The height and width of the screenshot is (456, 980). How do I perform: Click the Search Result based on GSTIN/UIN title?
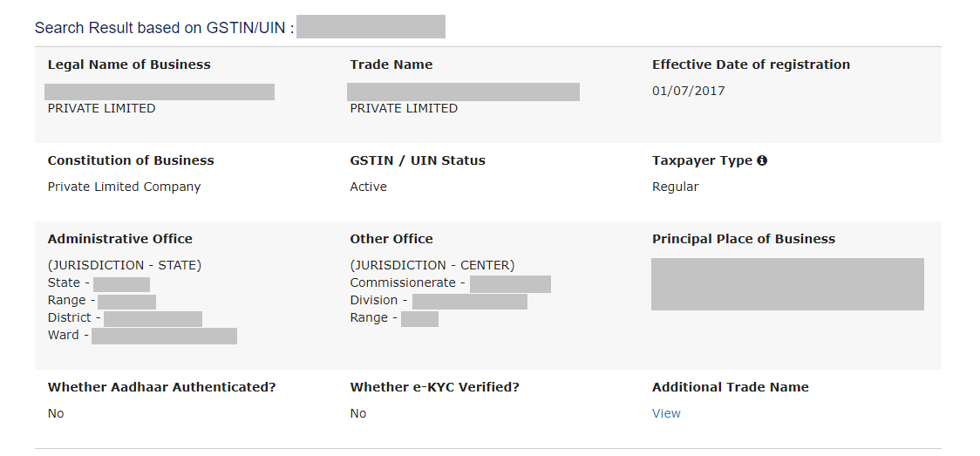(x=164, y=28)
